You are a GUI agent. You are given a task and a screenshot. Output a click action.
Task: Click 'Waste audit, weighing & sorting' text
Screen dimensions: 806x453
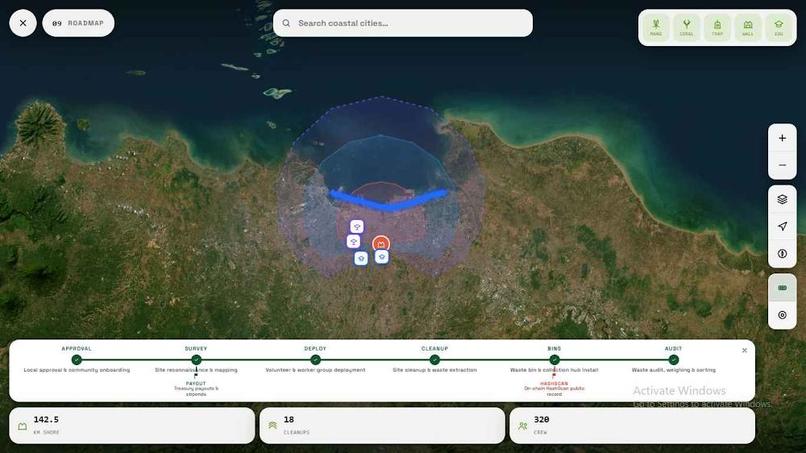point(673,370)
